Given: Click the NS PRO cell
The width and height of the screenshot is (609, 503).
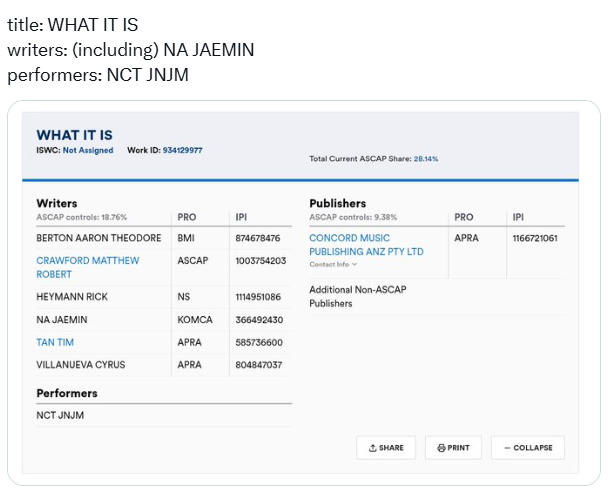Looking at the screenshot, I should tap(183, 297).
